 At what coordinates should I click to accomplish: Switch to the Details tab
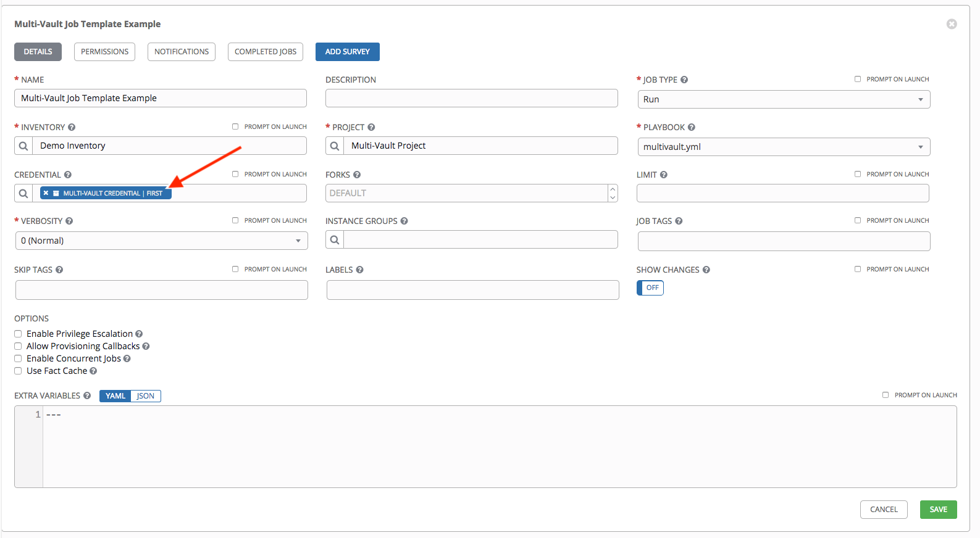pyautogui.click(x=38, y=52)
